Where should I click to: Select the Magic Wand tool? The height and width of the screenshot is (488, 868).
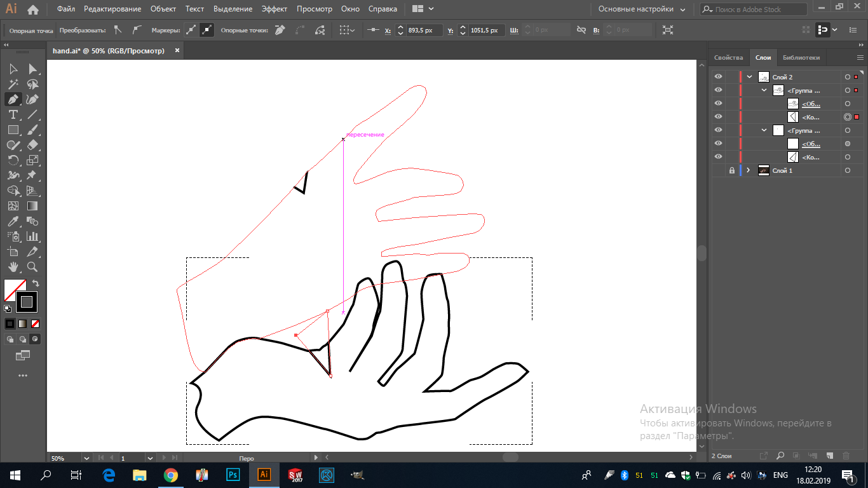tap(13, 84)
